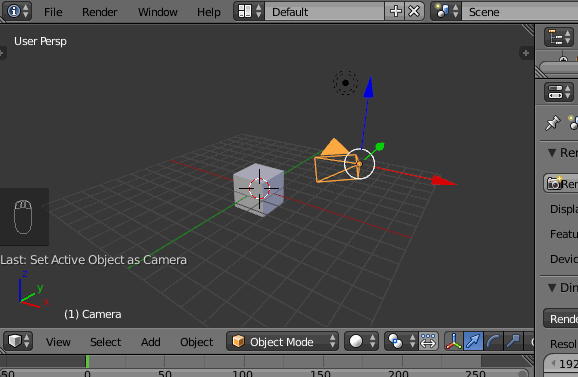Open the 3D View editor type selector

(x=18, y=341)
